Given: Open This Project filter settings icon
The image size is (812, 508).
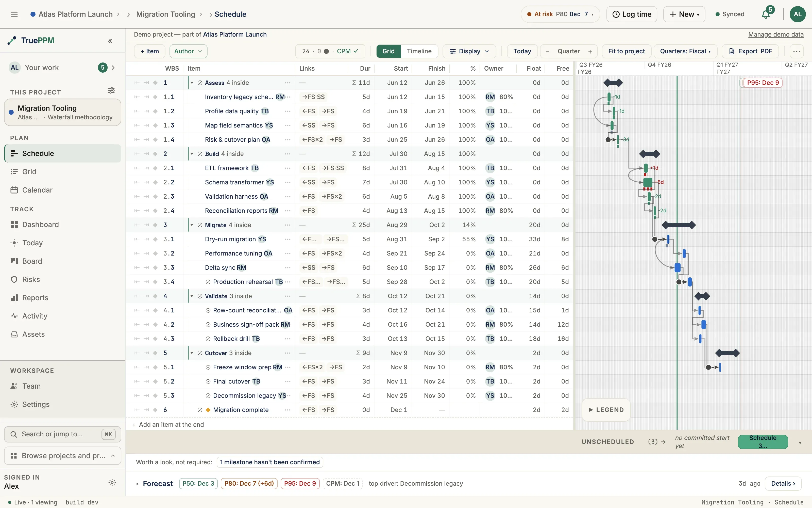Looking at the screenshot, I should point(111,91).
